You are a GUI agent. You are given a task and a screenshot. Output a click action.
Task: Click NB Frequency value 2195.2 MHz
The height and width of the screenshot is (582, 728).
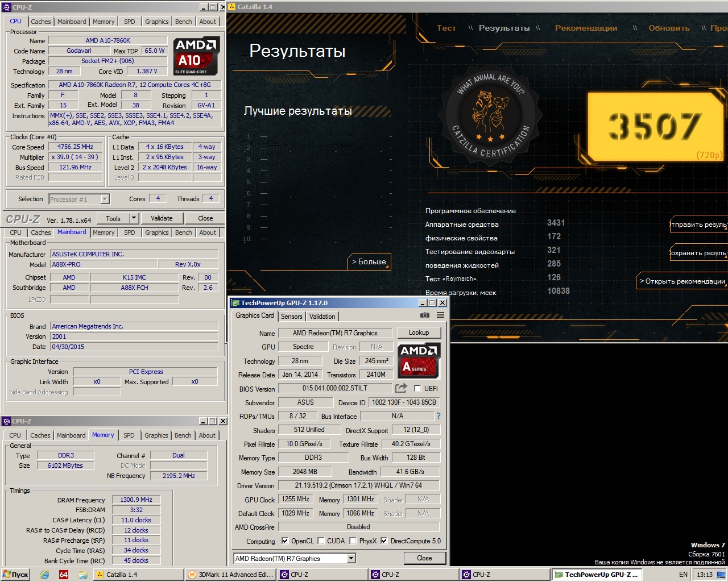click(x=179, y=476)
